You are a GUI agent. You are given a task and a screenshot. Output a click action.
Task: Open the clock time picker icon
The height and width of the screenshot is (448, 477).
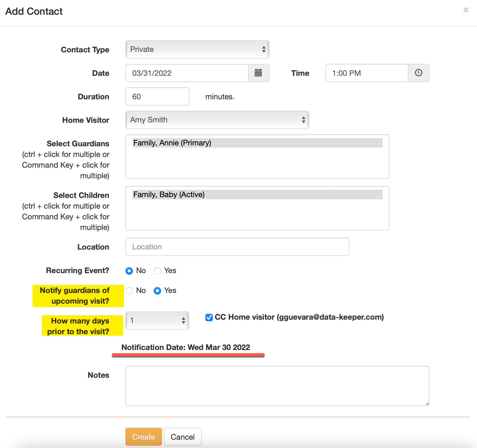(418, 73)
